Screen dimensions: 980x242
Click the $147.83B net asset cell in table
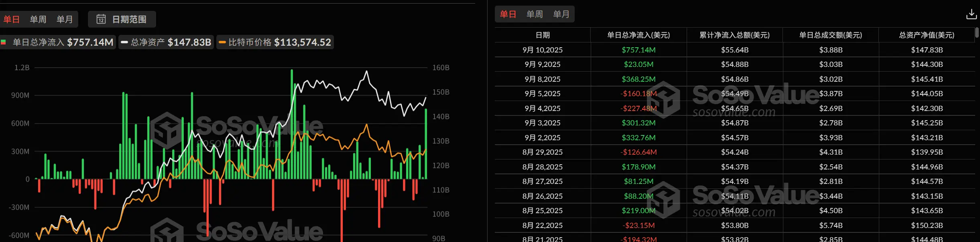tap(927, 50)
